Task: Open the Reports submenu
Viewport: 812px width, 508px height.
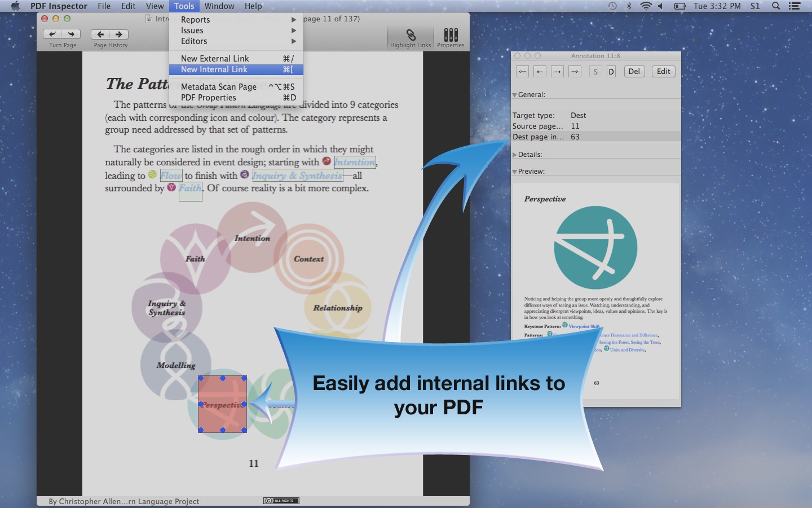Action: tap(195, 19)
